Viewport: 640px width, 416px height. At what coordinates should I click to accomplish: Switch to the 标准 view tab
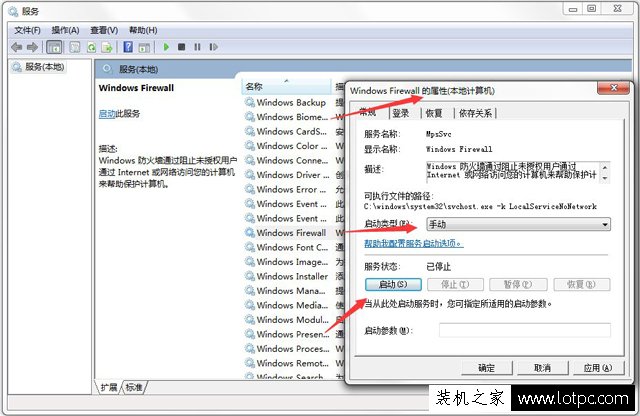(x=134, y=387)
